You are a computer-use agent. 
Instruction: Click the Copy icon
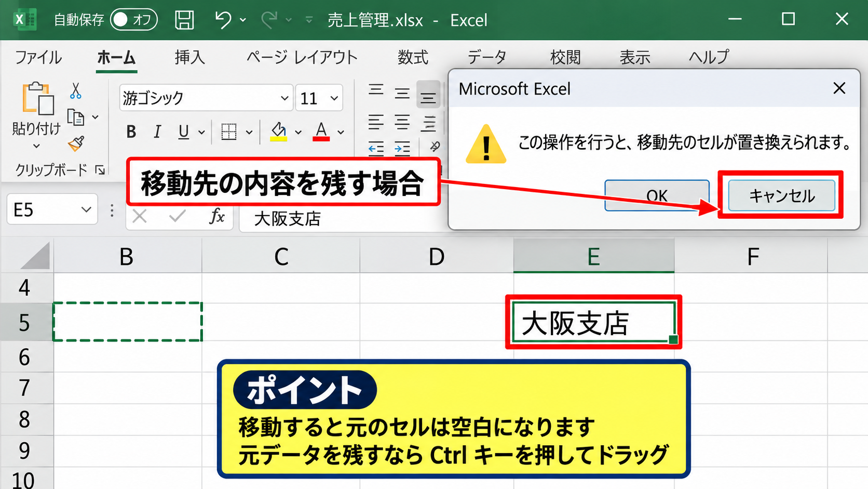coord(76,117)
